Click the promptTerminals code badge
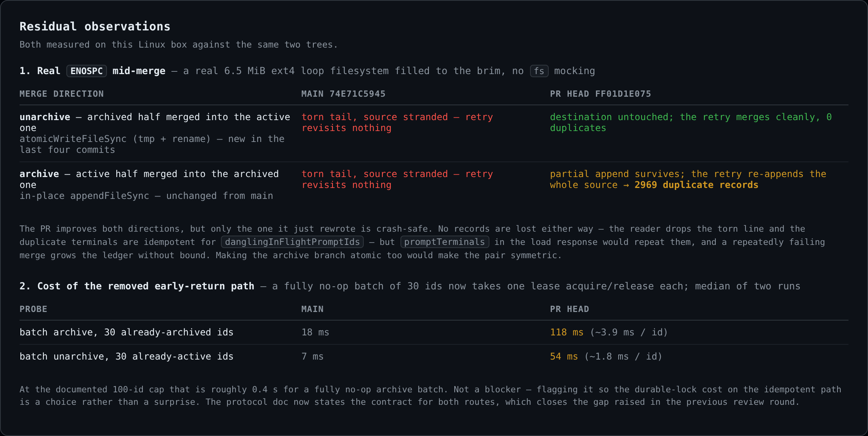 click(445, 242)
